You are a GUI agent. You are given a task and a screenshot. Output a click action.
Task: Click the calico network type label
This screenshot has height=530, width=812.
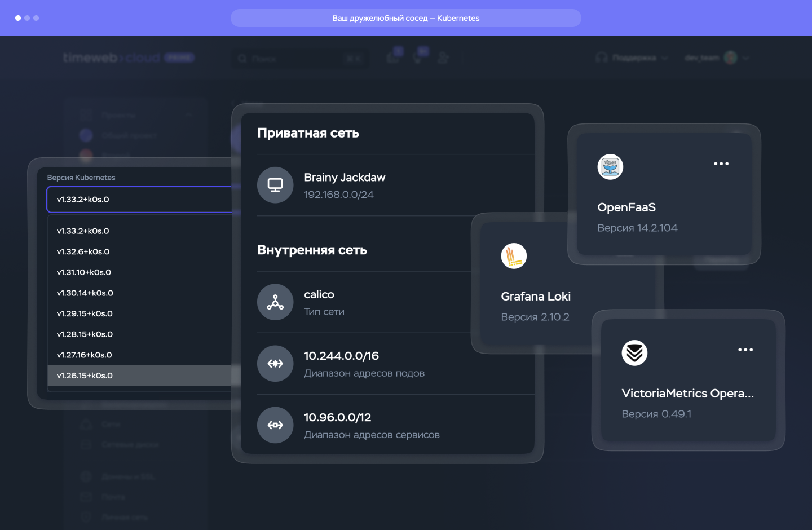pos(319,294)
